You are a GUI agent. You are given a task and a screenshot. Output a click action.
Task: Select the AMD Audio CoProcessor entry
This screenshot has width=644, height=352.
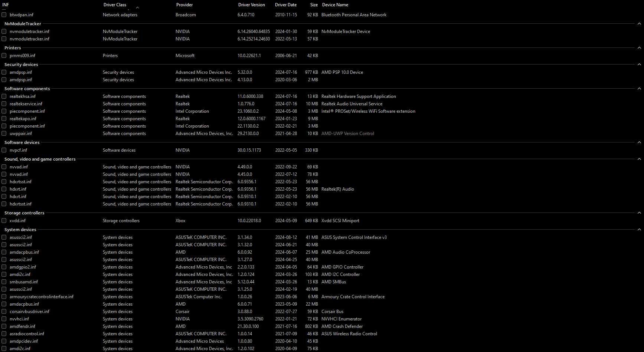click(x=346, y=252)
